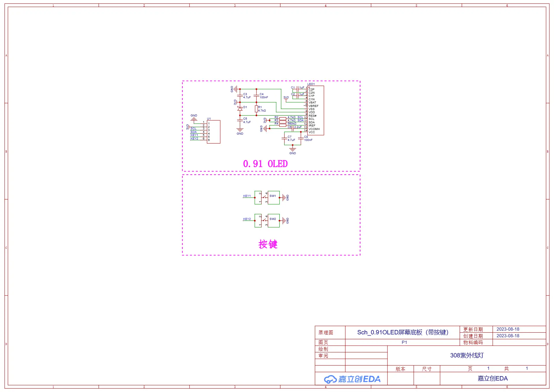Click the SW2 switch contact symbol

pyautogui.click(x=264, y=221)
